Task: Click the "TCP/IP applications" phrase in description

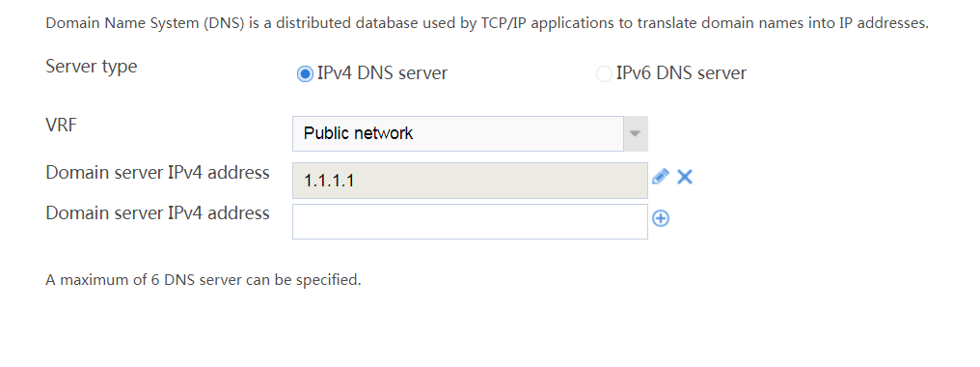Action: (529, 24)
